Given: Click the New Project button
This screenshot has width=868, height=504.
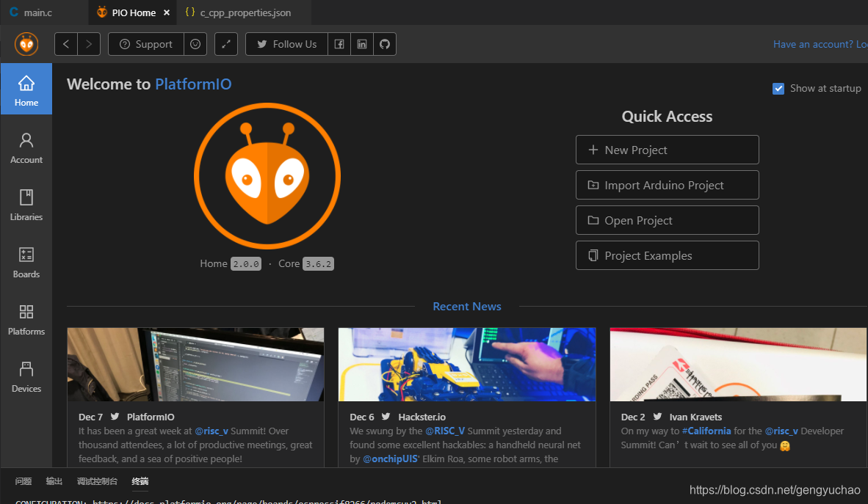Looking at the screenshot, I should click(x=667, y=150).
